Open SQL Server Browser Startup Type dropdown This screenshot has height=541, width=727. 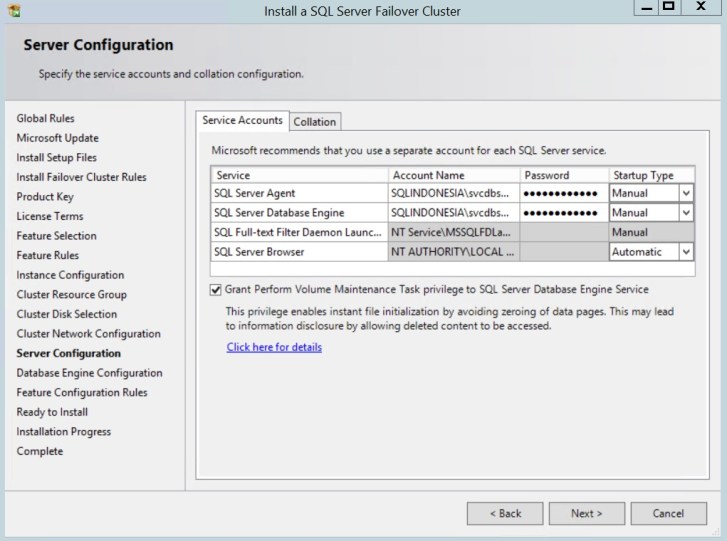pos(686,252)
